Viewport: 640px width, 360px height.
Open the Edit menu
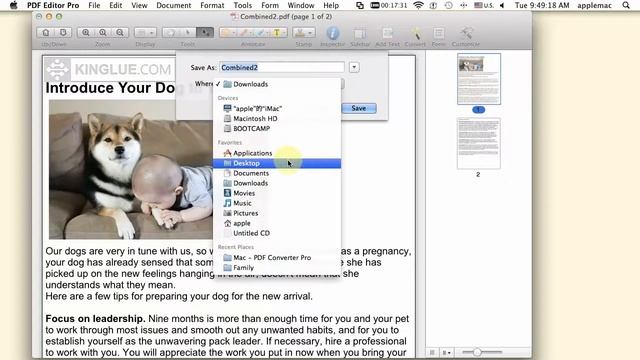point(116,5)
